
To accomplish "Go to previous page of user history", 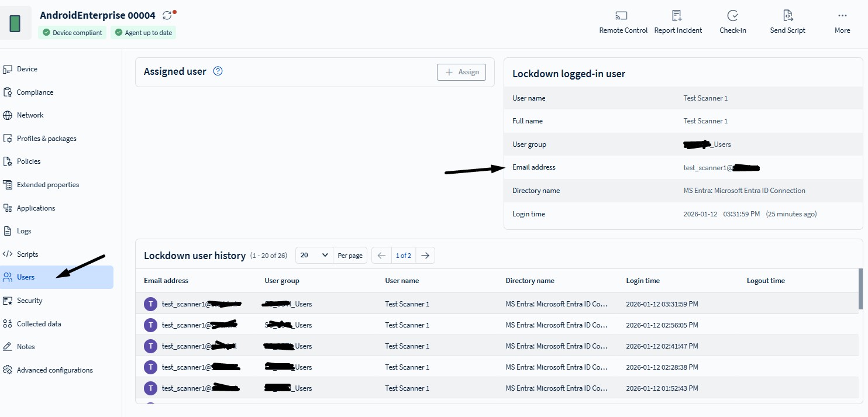I will 381,256.
